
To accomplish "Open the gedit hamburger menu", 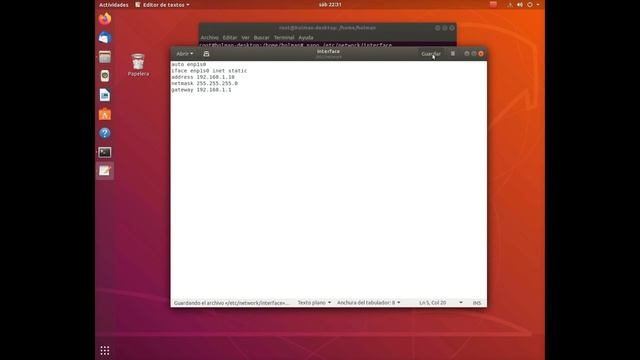I will (453, 54).
